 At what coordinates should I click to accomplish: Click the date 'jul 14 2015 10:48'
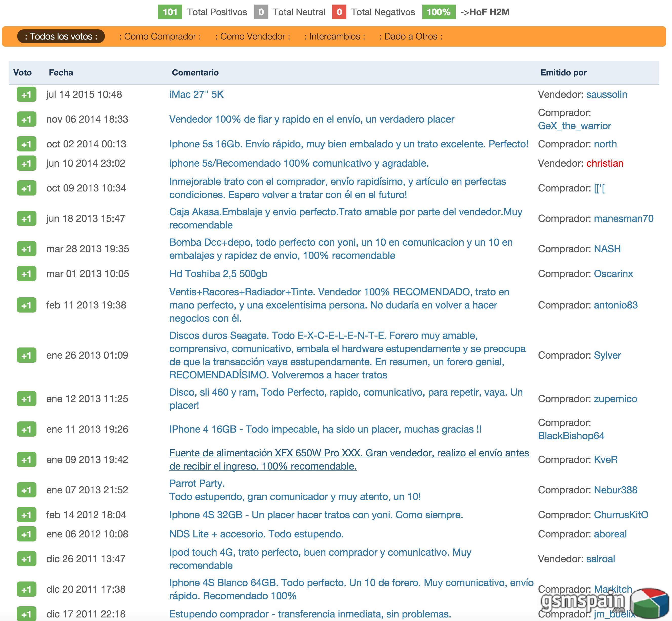pos(84,94)
